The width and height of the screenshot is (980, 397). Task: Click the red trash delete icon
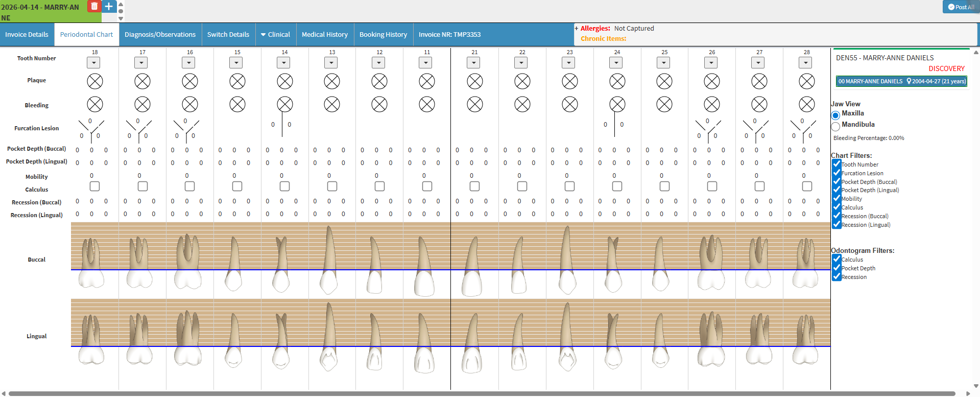[x=94, y=6]
